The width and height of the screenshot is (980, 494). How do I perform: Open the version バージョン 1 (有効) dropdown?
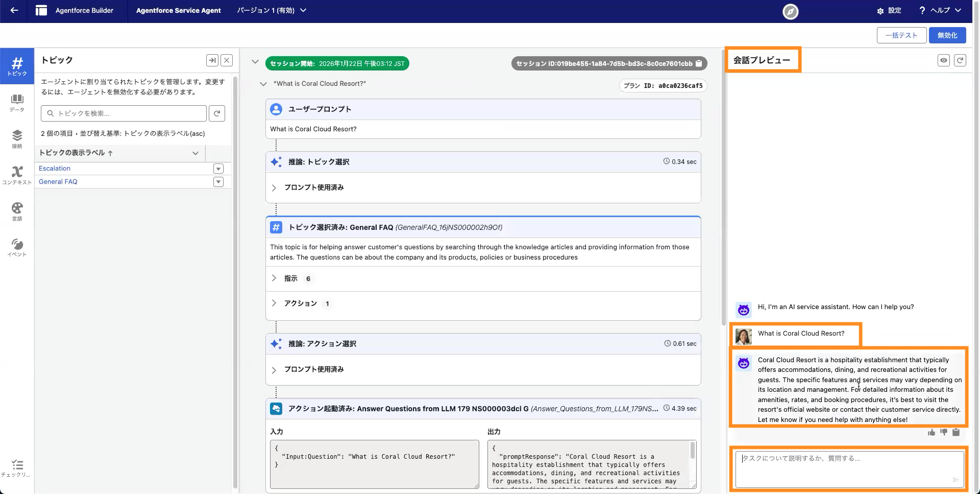(271, 10)
